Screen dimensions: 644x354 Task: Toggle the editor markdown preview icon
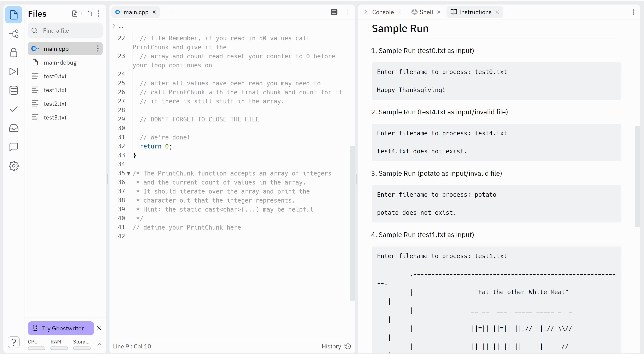(x=334, y=12)
